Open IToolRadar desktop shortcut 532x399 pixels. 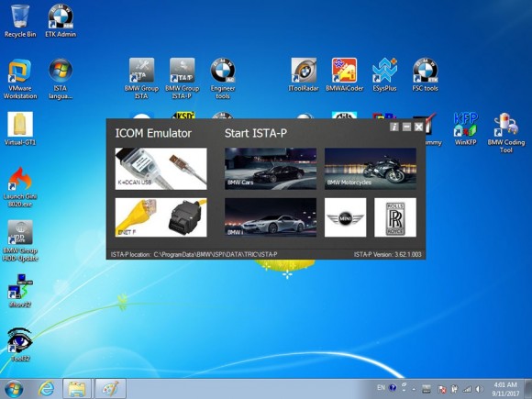click(x=304, y=74)
